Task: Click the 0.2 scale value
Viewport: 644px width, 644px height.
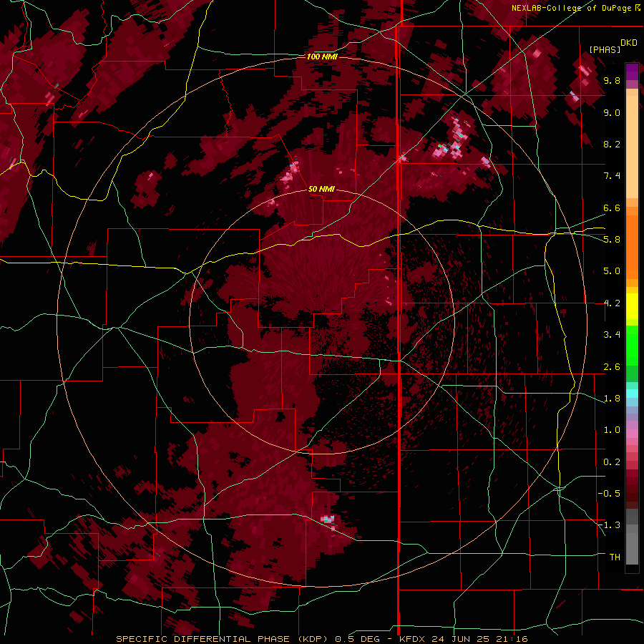Action: click(x=612, y=462)
